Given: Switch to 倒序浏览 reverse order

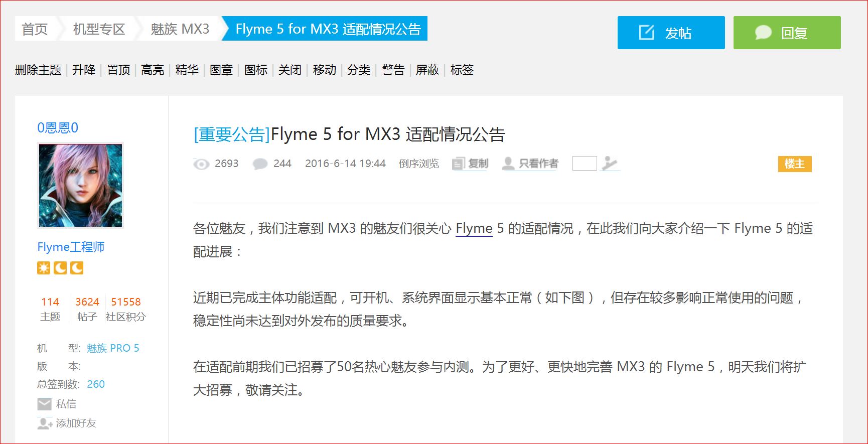Looking at the screenshot, I should [419, 164].
